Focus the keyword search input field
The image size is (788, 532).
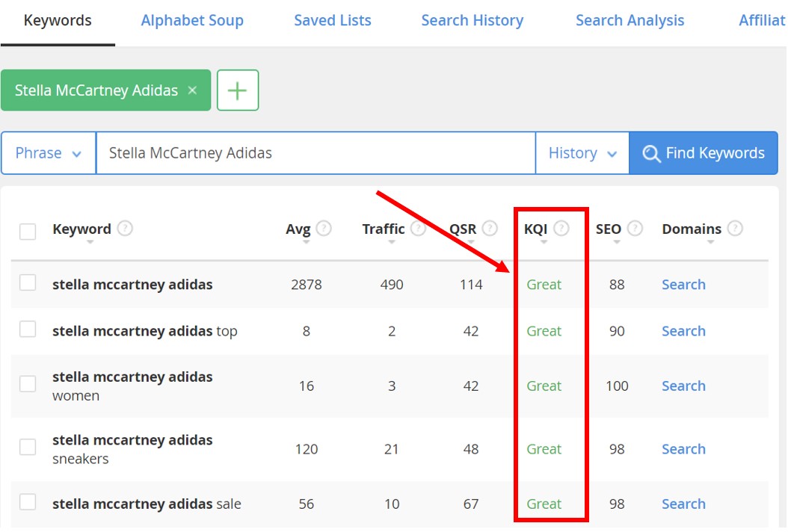point(315,152)
